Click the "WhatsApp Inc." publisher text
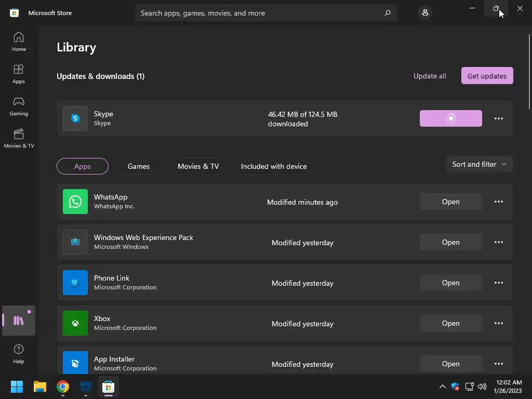Image resolution: width=532 pixels, height=399 pixels. (x=114, y=206)
